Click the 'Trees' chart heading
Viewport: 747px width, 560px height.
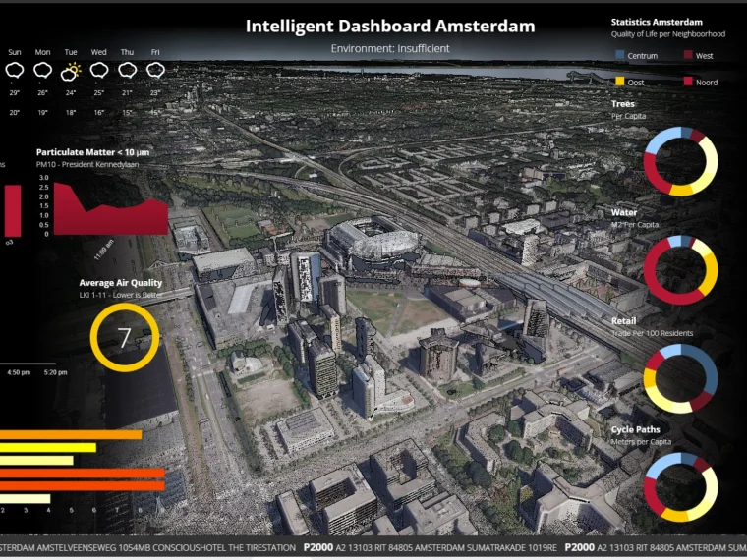point(622,104)
